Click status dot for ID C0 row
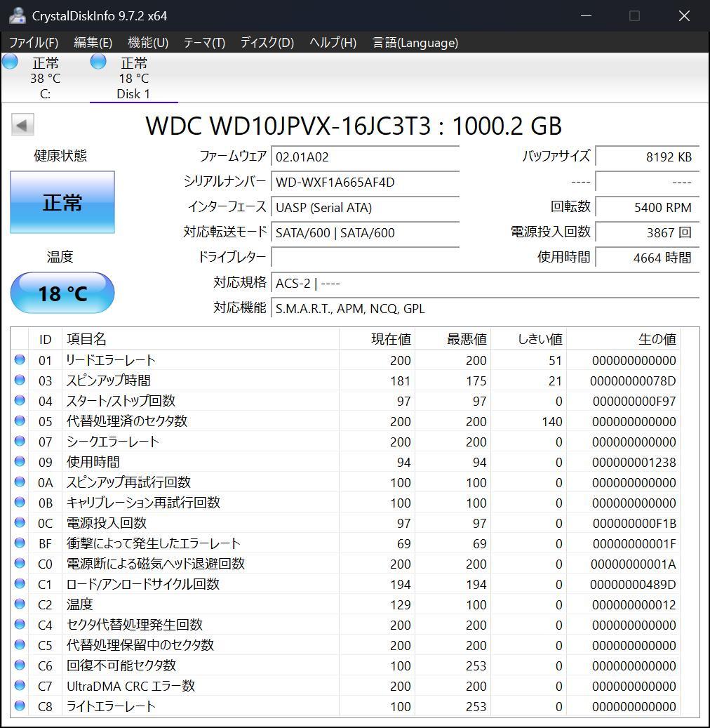 click(20, 563)
